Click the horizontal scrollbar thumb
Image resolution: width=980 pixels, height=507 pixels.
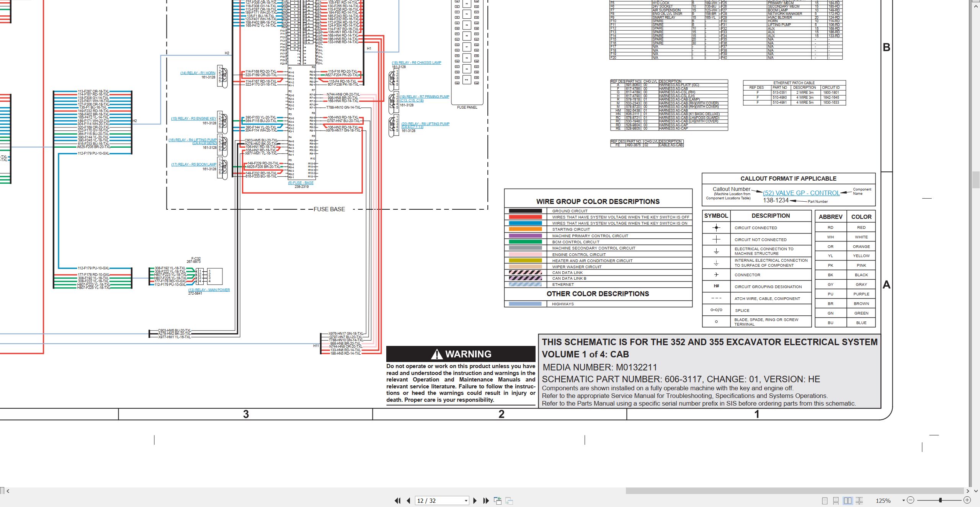pos(795,491)
